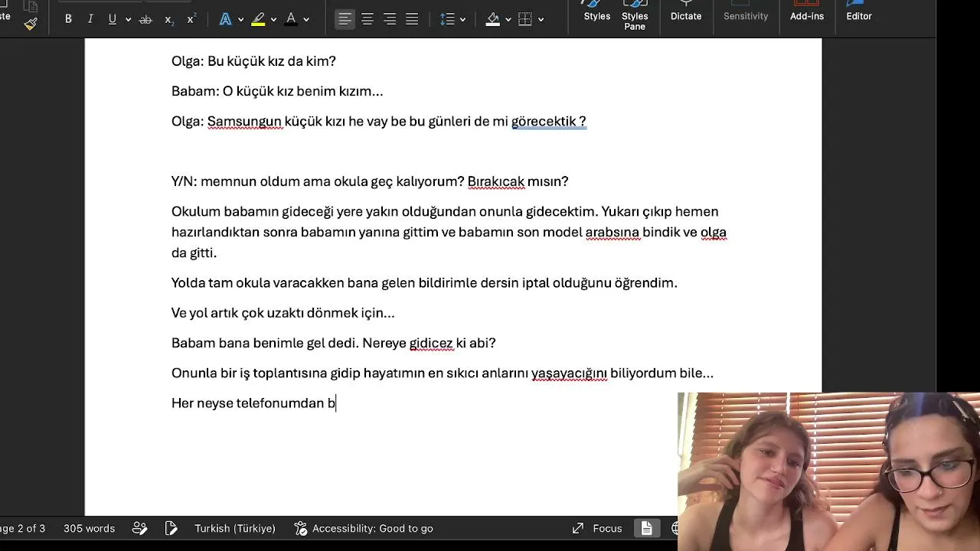
Task: Open highlight color dropdown arrow
Action: tap(274, 19)
